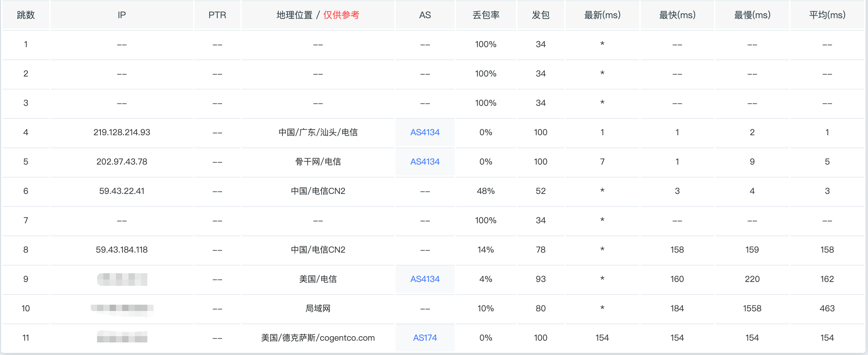
Task: Open the AS174 link for cogentco.com
Action: (425, 338)
